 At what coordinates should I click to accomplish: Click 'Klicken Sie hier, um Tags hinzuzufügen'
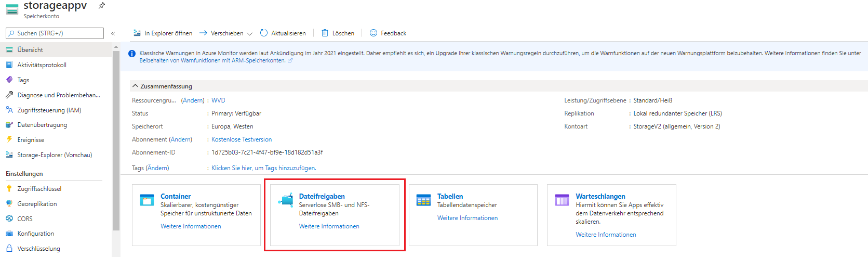pyautogui.click(x=263, y=168)
